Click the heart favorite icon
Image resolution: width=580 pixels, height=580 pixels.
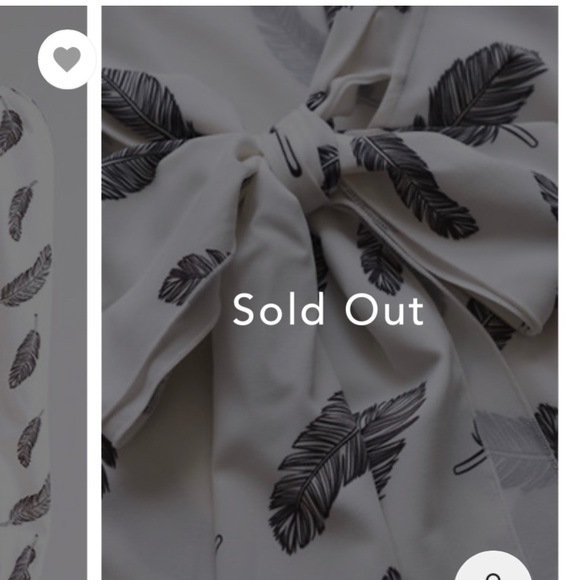(x=67, y=59)
